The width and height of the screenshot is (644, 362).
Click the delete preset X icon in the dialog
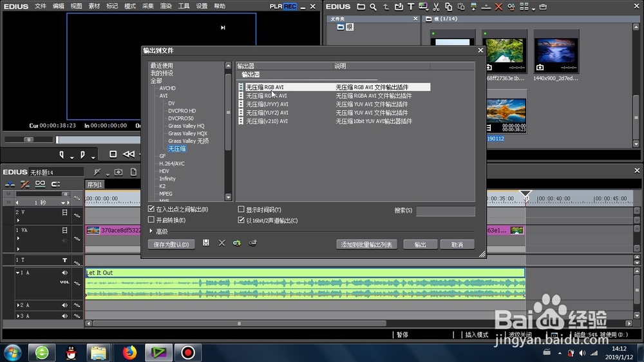[222, 243]
